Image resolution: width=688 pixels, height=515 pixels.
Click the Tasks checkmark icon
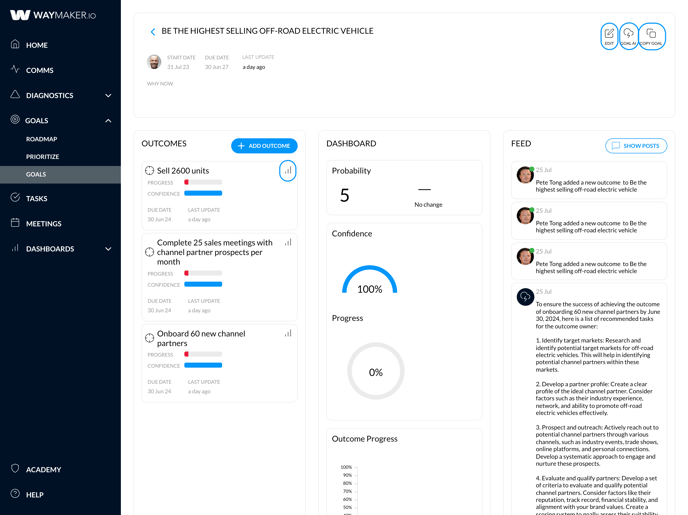[15, 197]
